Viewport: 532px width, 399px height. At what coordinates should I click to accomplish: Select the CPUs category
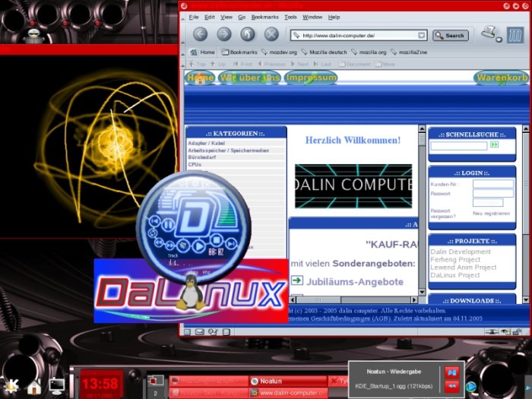pos(195,165)
